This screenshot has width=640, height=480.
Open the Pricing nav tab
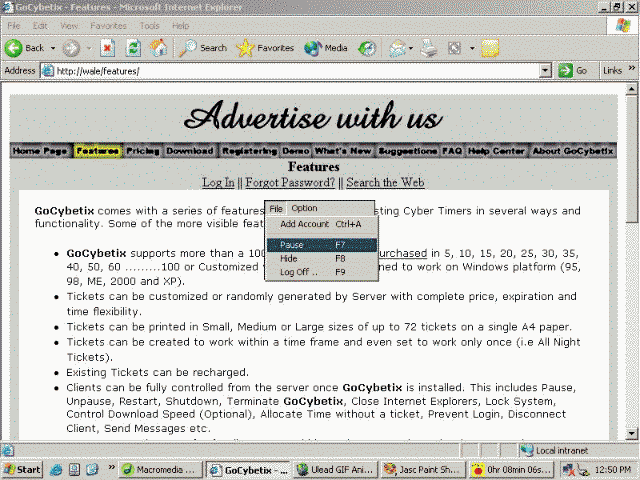(143, 151)
